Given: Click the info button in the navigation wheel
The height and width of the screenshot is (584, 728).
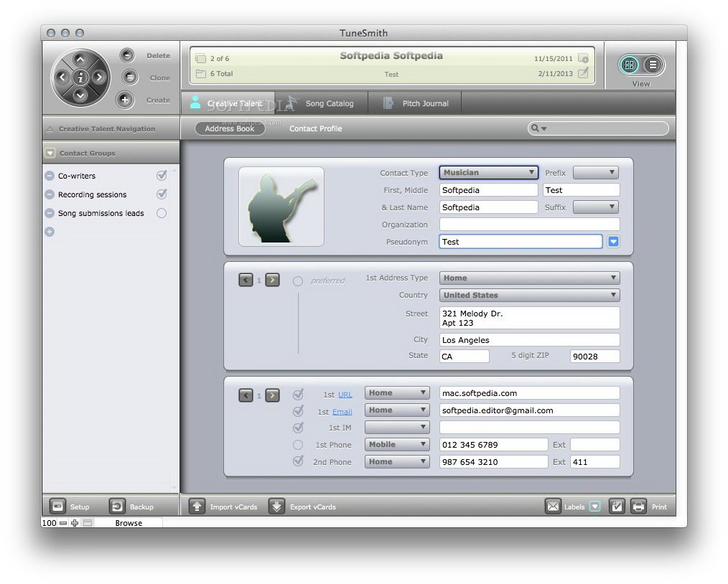Looking at the screenshot, I should tap(81, 77).
